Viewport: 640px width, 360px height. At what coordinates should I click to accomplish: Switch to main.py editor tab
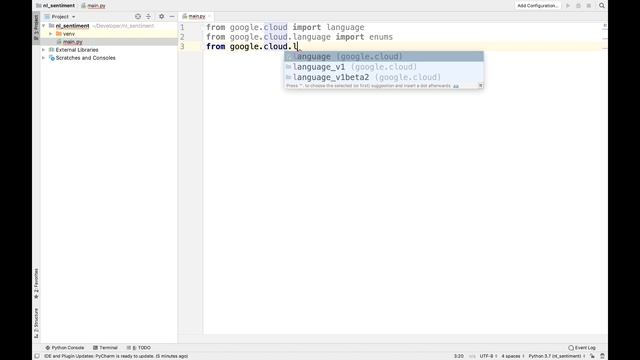click(196, 16)
